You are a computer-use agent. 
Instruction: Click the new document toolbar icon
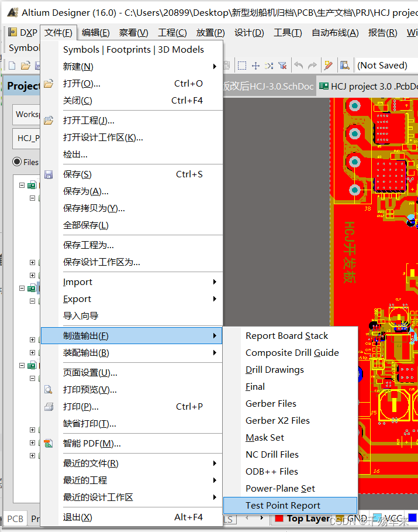[x=12, y=66]
